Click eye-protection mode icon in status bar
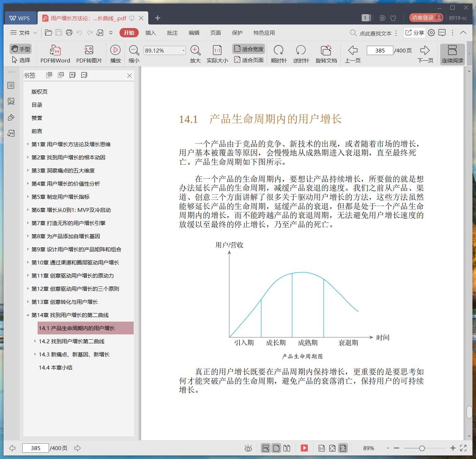Screen dimensions: 476x459 tap(248, 448)
